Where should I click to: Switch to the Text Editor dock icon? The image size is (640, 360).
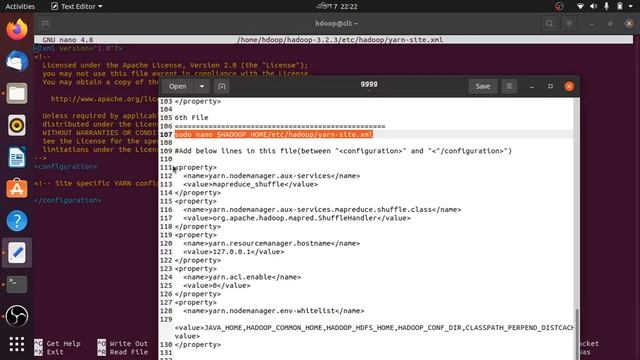point(17,253)
